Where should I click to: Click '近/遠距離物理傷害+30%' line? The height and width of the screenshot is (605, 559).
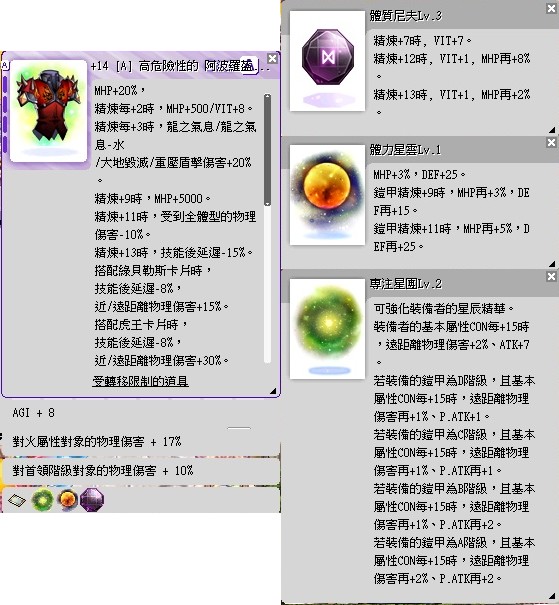coord(162,361)
